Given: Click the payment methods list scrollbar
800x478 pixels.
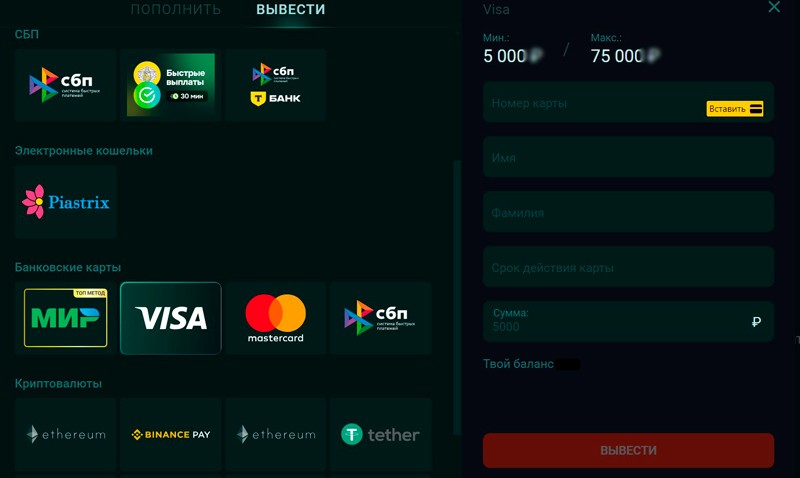Looking at the screenshot, I should [457, 297].
